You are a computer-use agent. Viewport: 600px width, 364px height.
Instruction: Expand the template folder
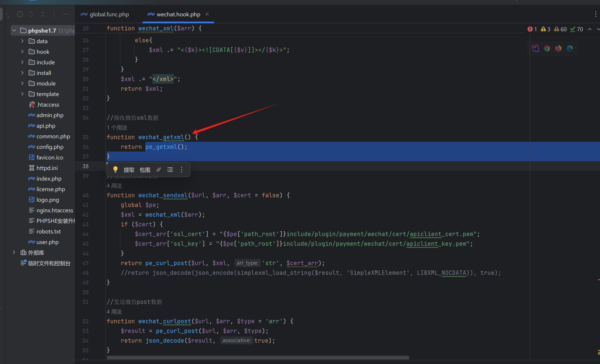[22, 94]
